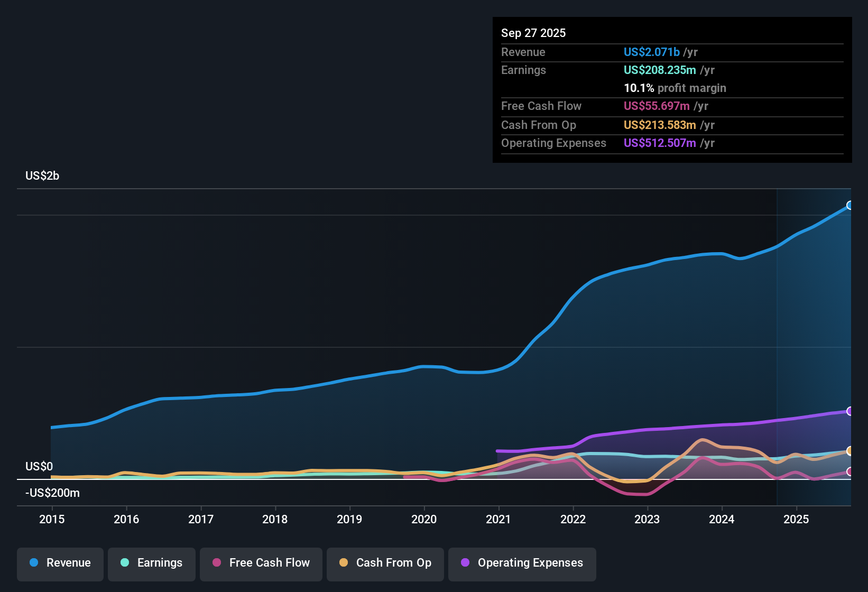
Task: Open details on the Operating Expenses row
Action: coord(553,143)
